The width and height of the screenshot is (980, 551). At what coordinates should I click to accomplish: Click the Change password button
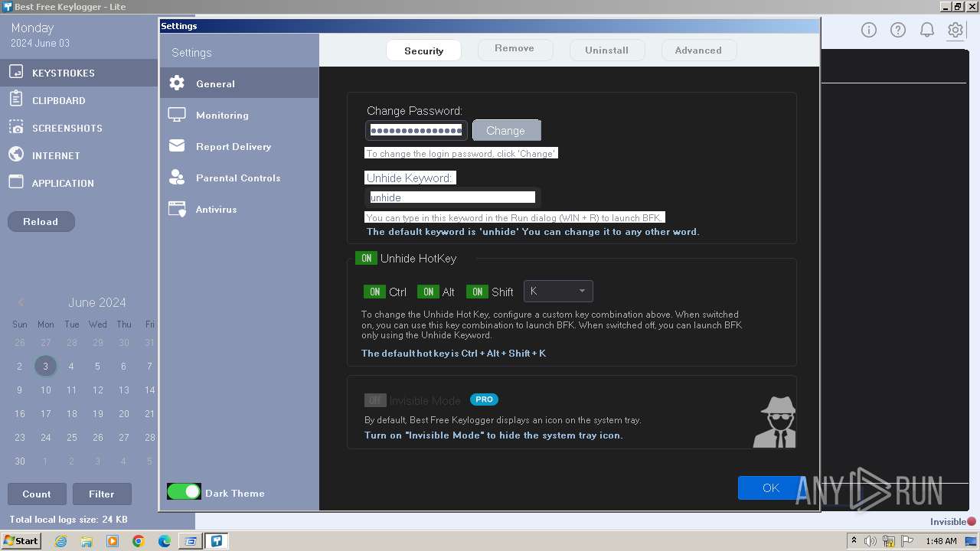pos(506,130)
